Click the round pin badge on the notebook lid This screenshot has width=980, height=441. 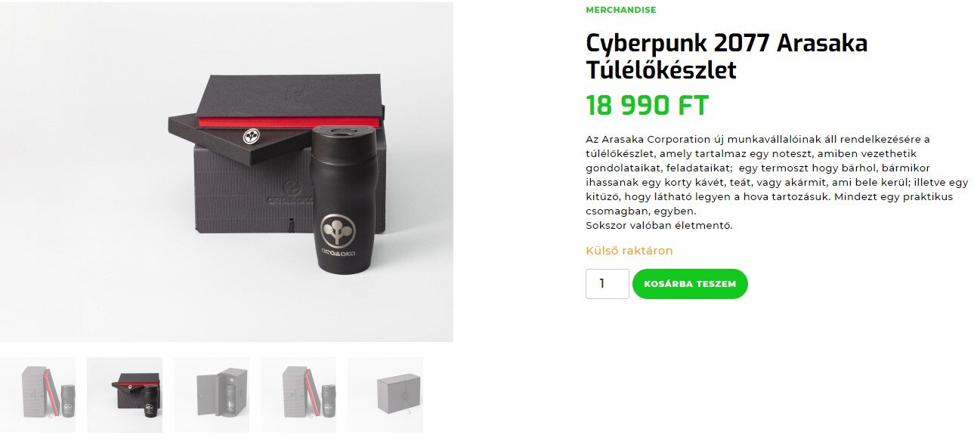click(x=252, y=135)
